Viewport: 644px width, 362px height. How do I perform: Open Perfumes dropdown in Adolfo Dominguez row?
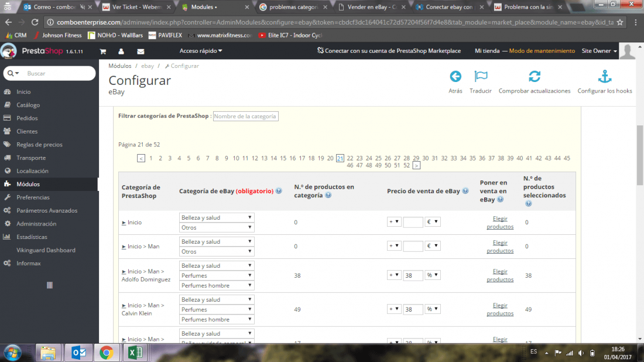217,275
